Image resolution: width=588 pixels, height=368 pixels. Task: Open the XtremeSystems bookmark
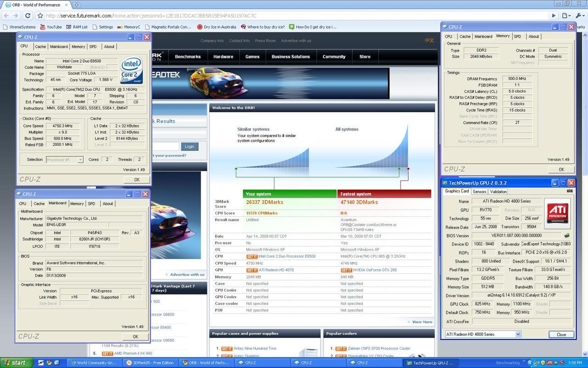[19, 27]
